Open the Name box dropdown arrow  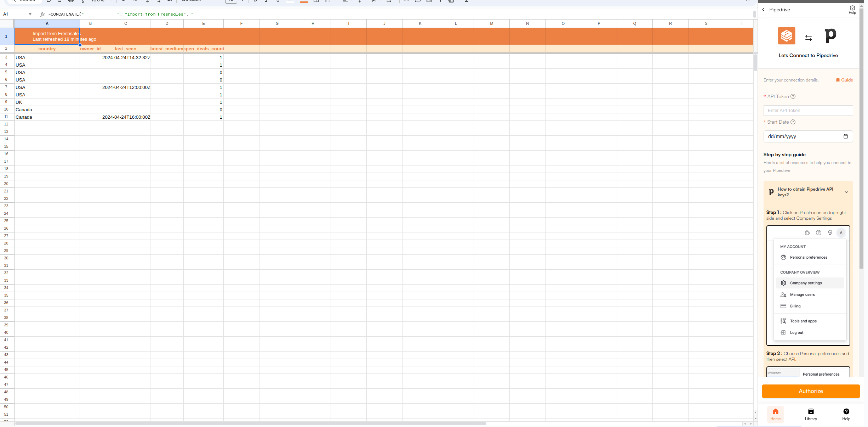30,14
